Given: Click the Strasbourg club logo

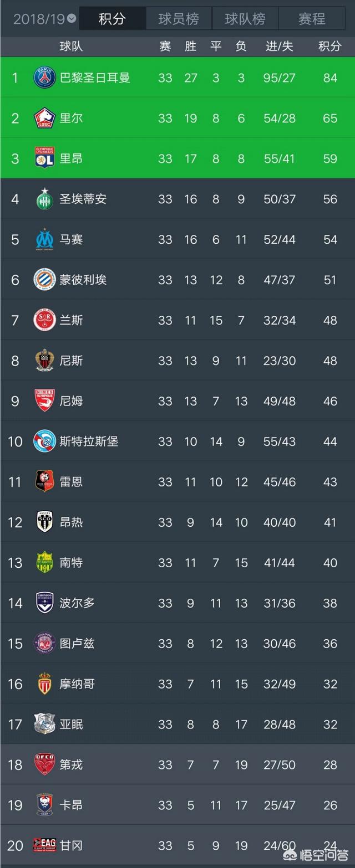Looking at the screenshot, I should 44,441.
